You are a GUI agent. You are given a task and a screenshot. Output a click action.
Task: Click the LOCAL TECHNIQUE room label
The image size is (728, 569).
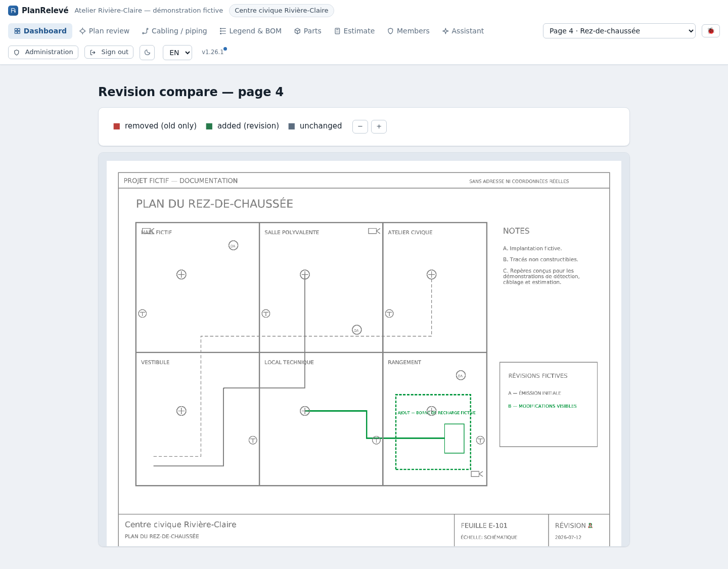[289, 362]
